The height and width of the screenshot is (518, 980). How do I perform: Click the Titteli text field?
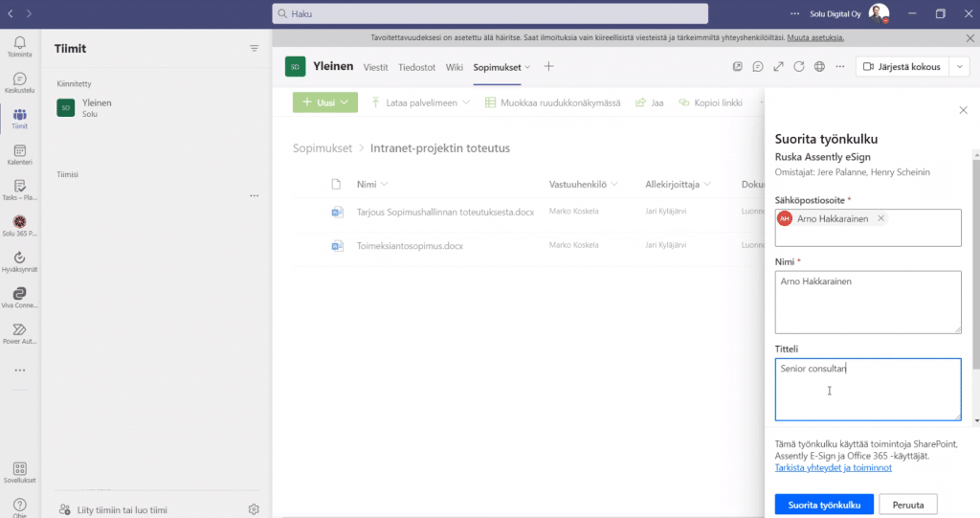coord(867,389)
